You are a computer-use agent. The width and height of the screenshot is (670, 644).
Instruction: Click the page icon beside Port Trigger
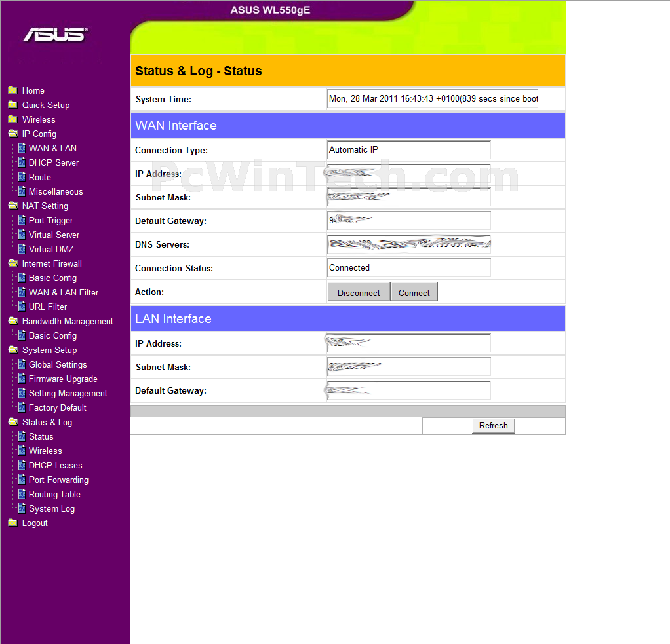point(22,220)
